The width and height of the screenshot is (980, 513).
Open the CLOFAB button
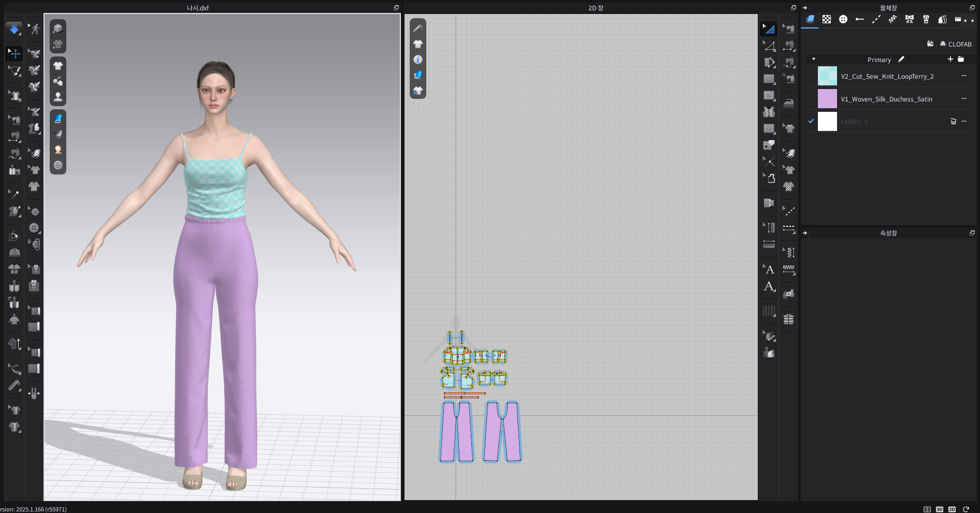[956, 44]
